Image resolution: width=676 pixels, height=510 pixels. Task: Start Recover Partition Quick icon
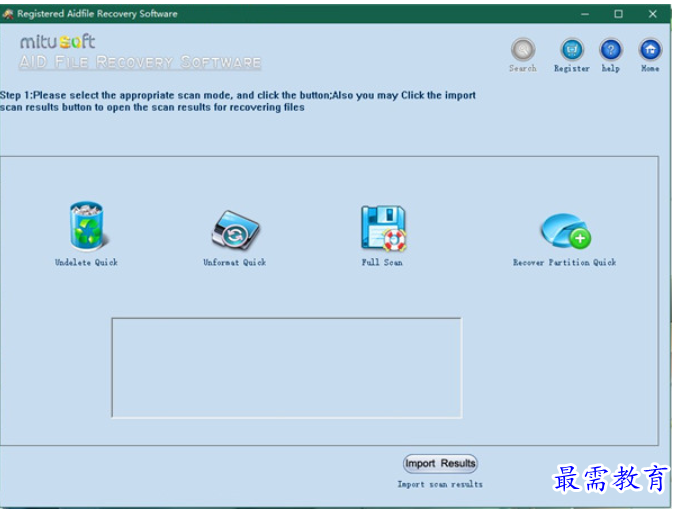[x=566, y=231]
